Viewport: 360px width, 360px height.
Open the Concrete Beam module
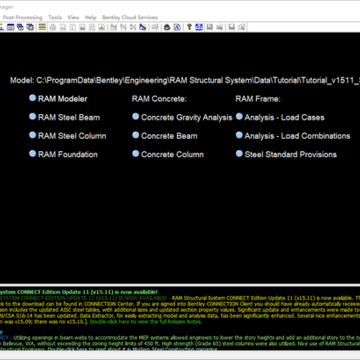(165, 136)
